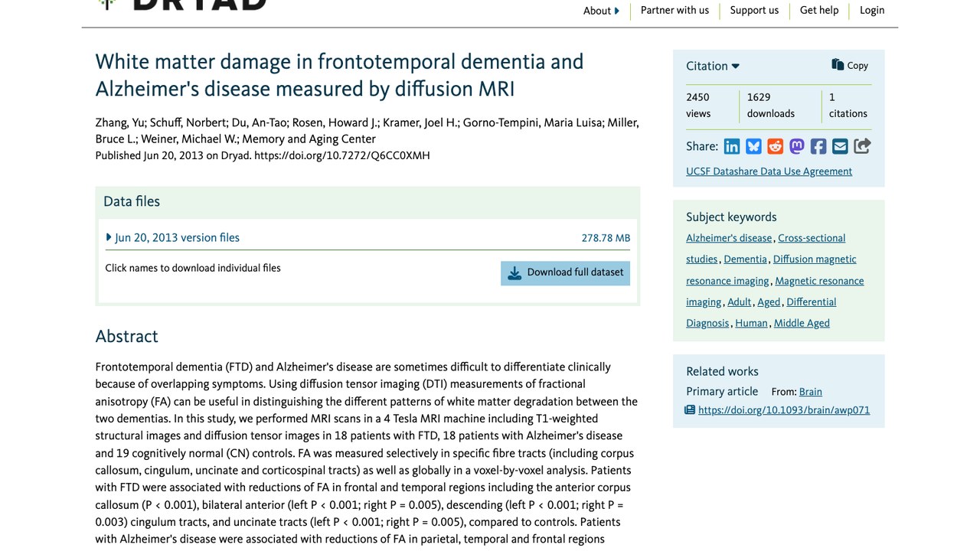The image size is (980, 551).
Task: Download full dataset
Action: pos(565,273)
